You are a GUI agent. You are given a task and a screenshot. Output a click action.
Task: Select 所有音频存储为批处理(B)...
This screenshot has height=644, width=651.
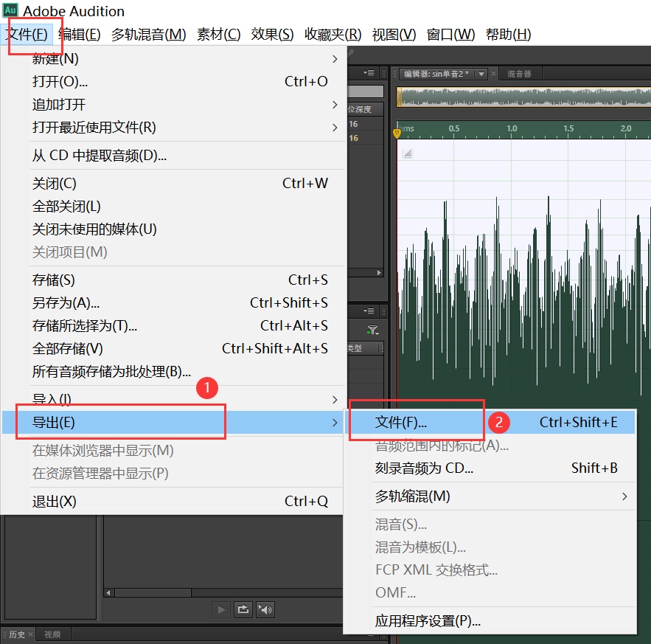(x=173, y=372)
